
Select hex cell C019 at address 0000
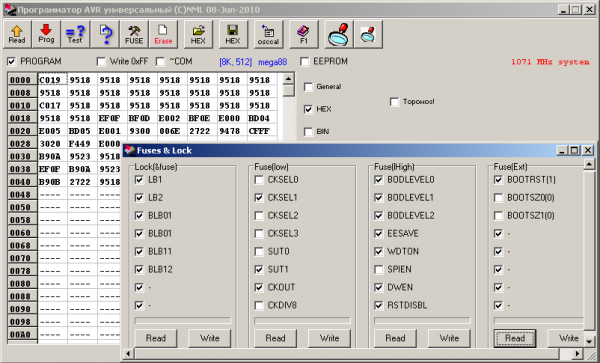pyautogui.click(x=52, y=80)
